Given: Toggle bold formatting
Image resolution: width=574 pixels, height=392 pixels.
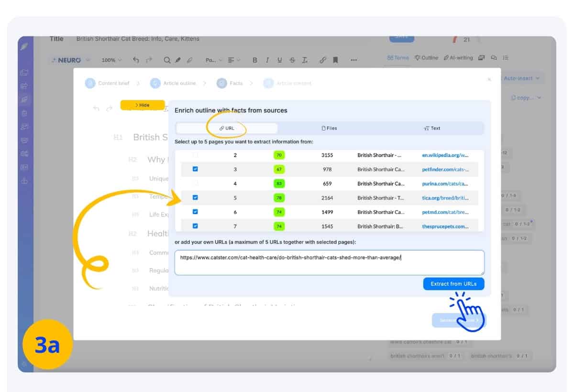Looking at the screenshot, I should [255, 60].
